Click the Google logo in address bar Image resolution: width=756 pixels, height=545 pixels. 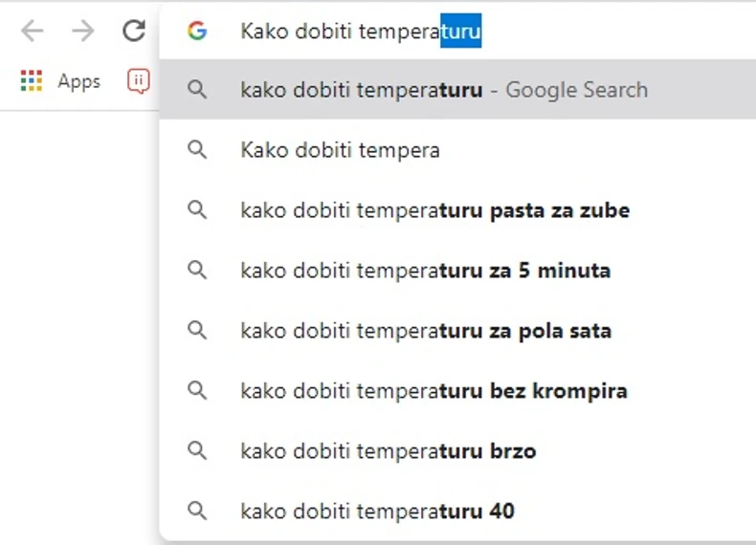pos(197,32)
